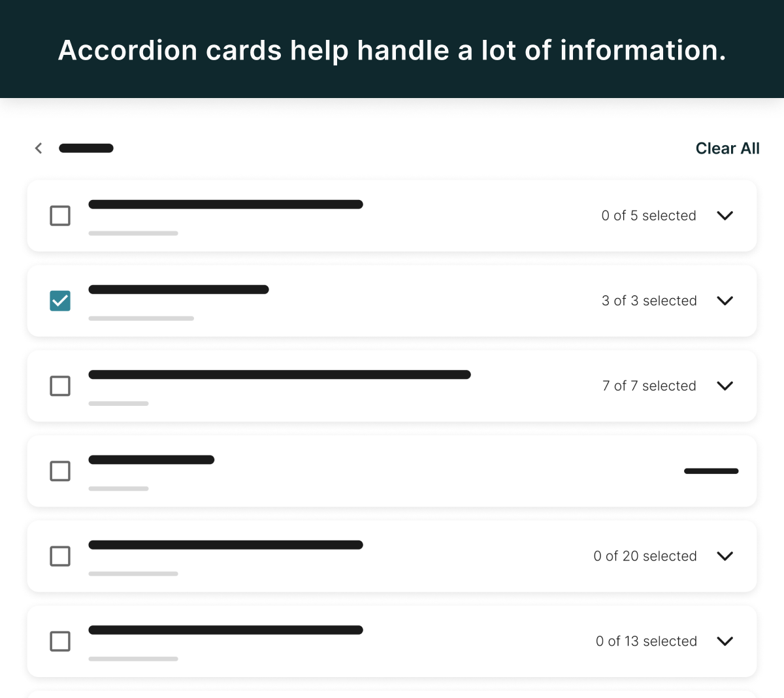
Task: Check the checkbox on the 7 of 7 card
Action: tap(60, 386)
